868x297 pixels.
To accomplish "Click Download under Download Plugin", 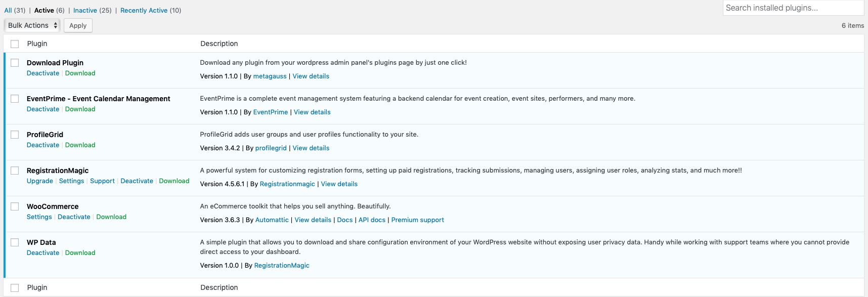I will coord(80,73).
